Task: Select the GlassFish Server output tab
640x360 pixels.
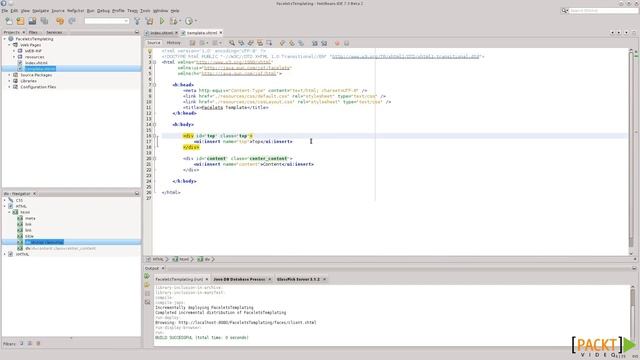Action: click(298, 279)
